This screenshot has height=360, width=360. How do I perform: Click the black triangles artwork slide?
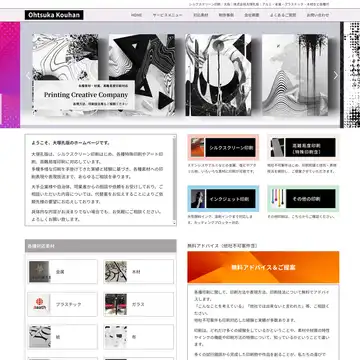point(142,75)
